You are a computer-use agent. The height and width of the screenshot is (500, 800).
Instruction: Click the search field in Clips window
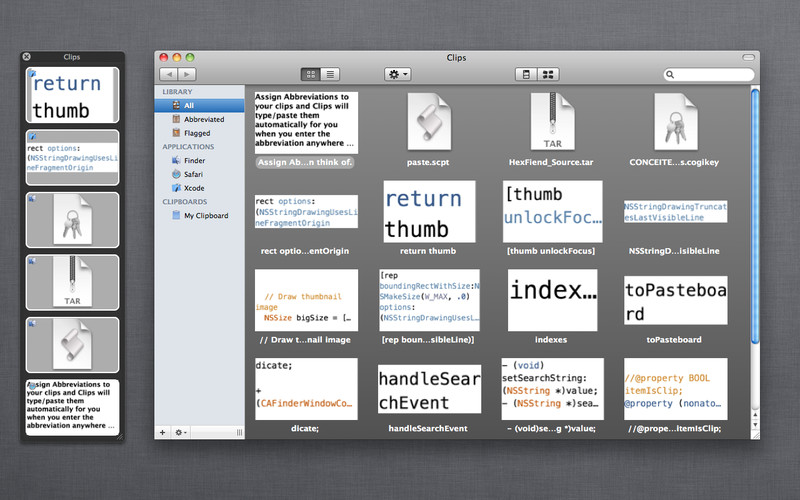click(709, 74)
